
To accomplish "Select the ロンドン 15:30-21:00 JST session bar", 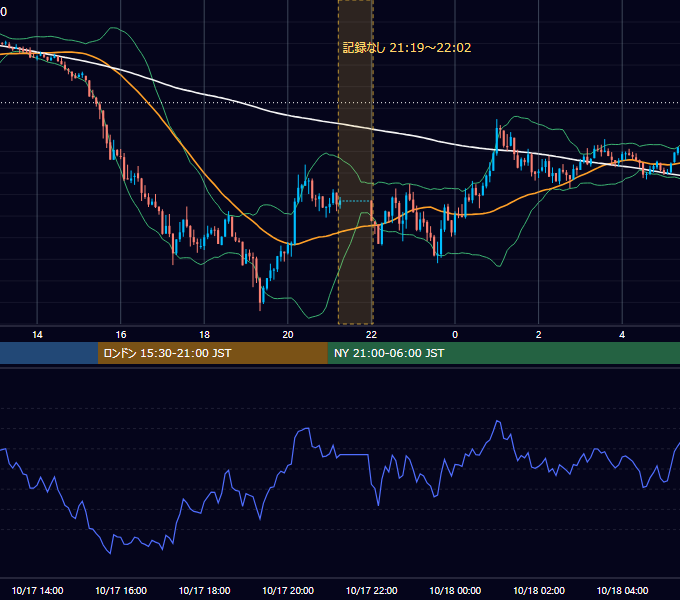I will click(x=212, y=353).
